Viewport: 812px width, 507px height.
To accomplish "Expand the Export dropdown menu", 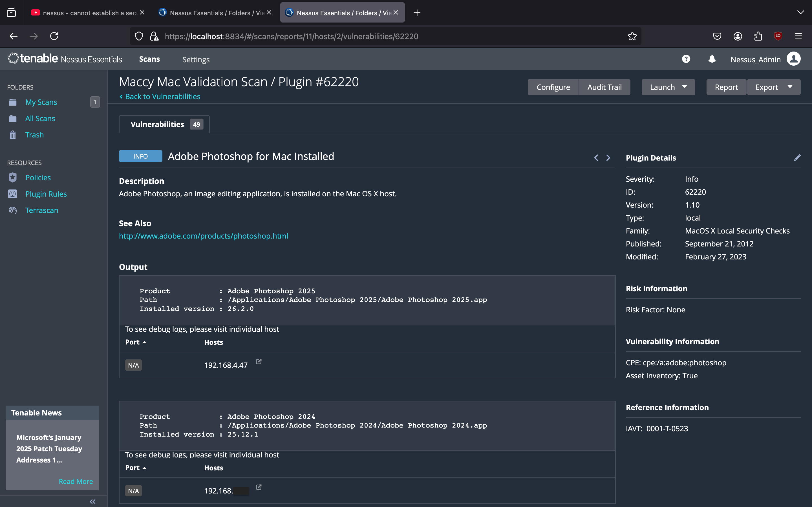I will tap(790, 87).
